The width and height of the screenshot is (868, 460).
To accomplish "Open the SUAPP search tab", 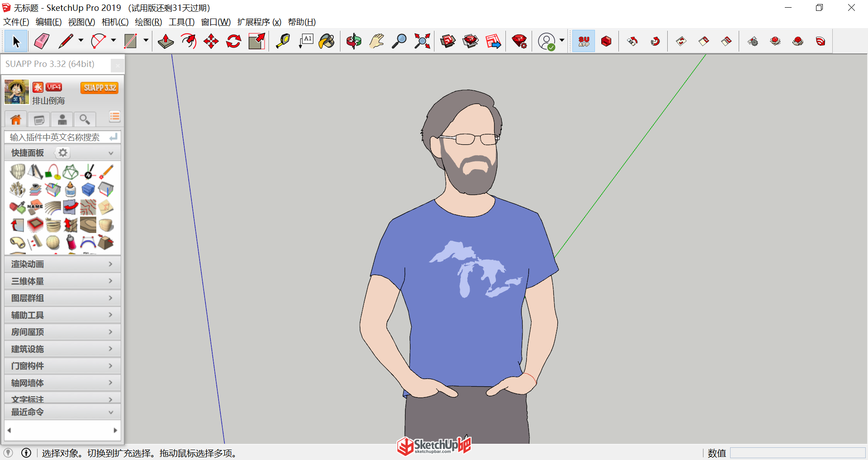I will coord(85,119).
